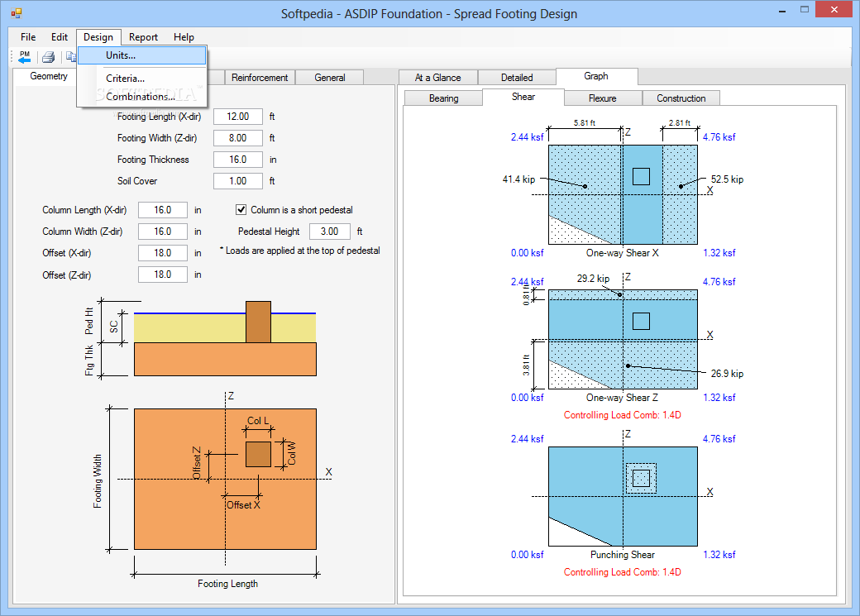This screenshot has width=860, height=616.
Task: Choose Units... from Design menu
Action: (142, 55)
